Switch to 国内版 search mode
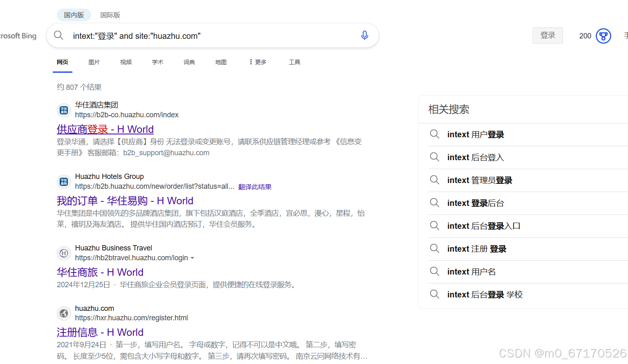The width and height of the screenshot is (628, 364). click(74, 15)
